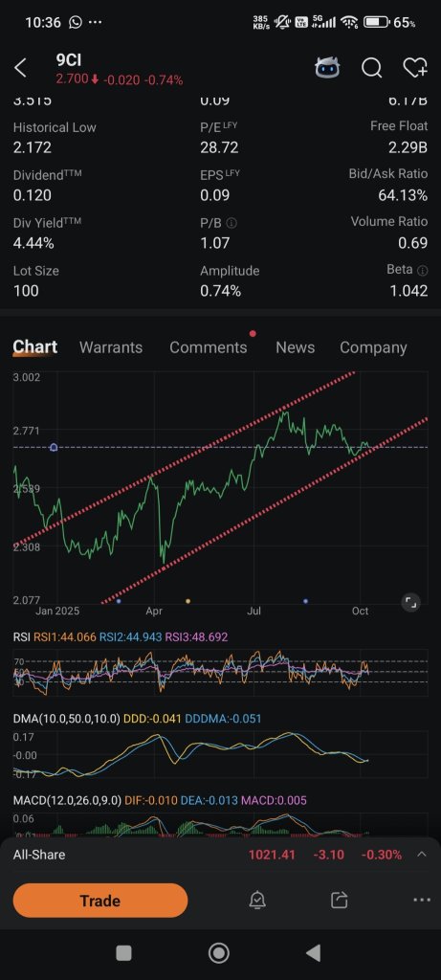Tap the back arrow icon
Viewport: 441px width, 980px height.
click(x=21, y=68)
